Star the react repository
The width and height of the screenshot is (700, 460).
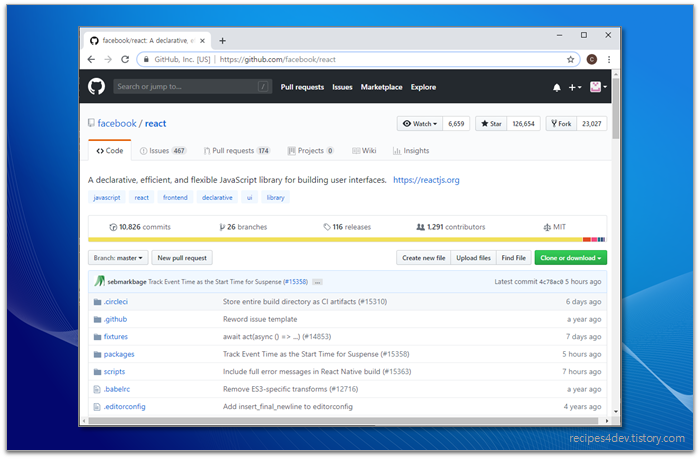pyautogui.click(x=491, y=124)
